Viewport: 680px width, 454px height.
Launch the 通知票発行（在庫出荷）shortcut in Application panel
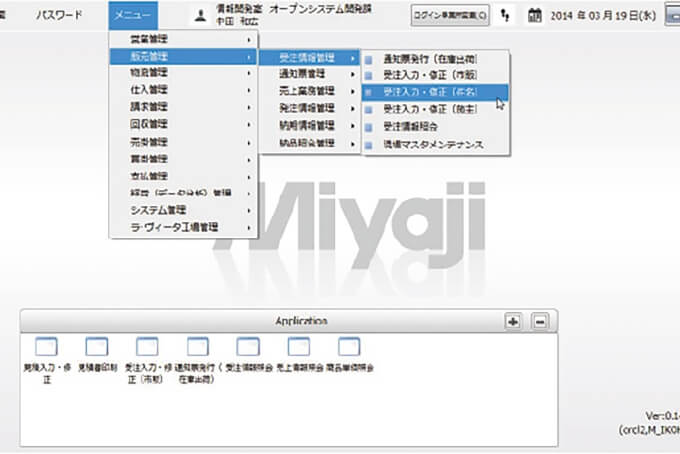click(198, 346)
